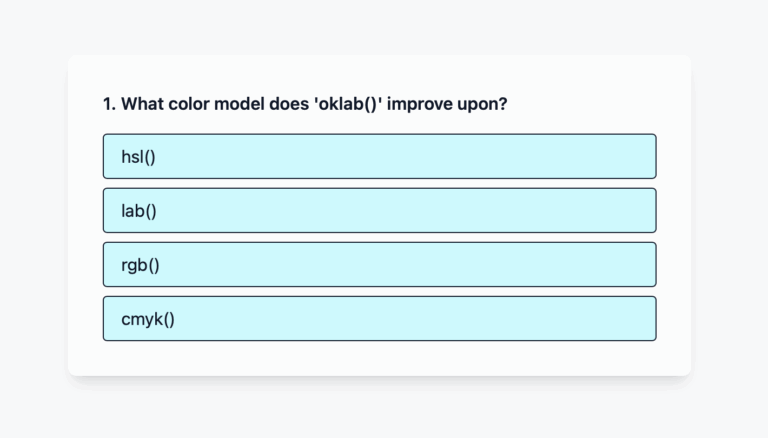Click the question text about 'oklab()'

304,103
